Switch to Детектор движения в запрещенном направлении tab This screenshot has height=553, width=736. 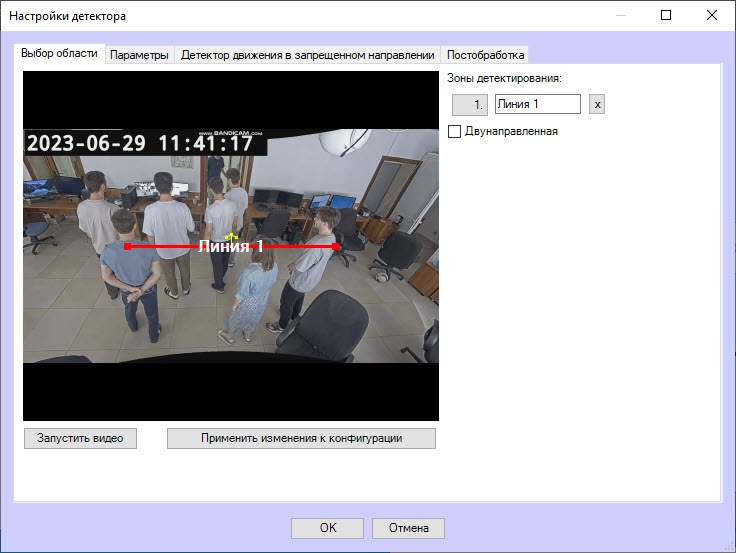click(x=307, y=54)
